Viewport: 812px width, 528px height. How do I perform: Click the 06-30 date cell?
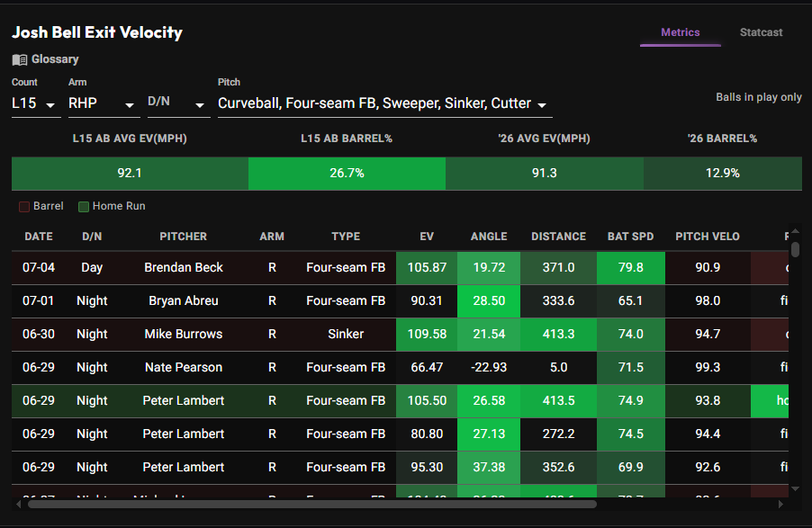click(39, 334)
